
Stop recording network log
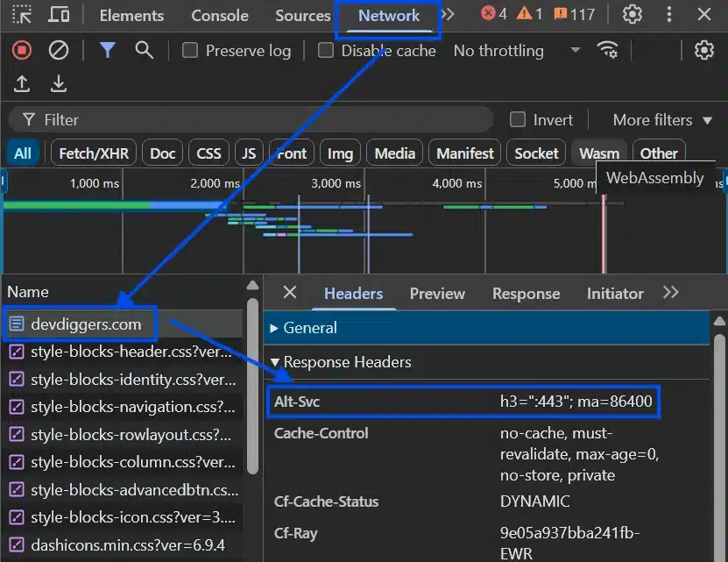[x=21, y=50]
